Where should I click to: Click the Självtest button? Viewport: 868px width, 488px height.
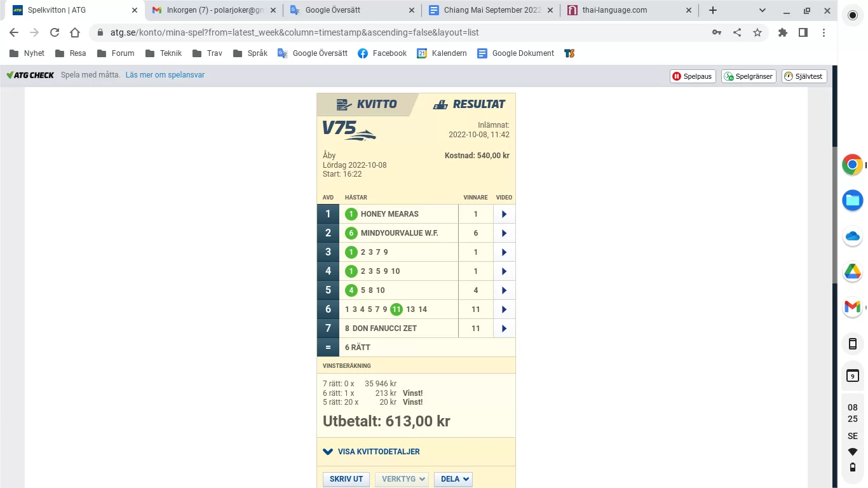[x=804, y=76]
